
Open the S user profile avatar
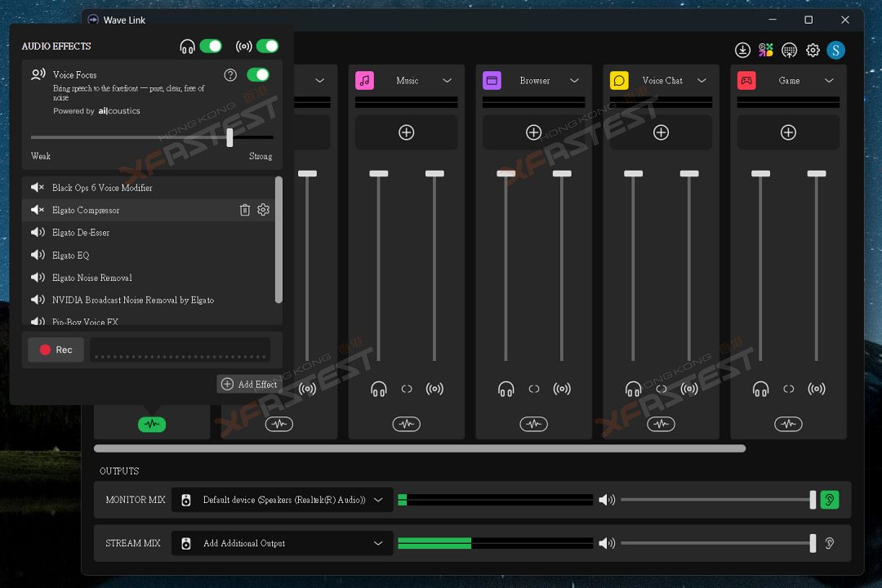tap(836, 50)
